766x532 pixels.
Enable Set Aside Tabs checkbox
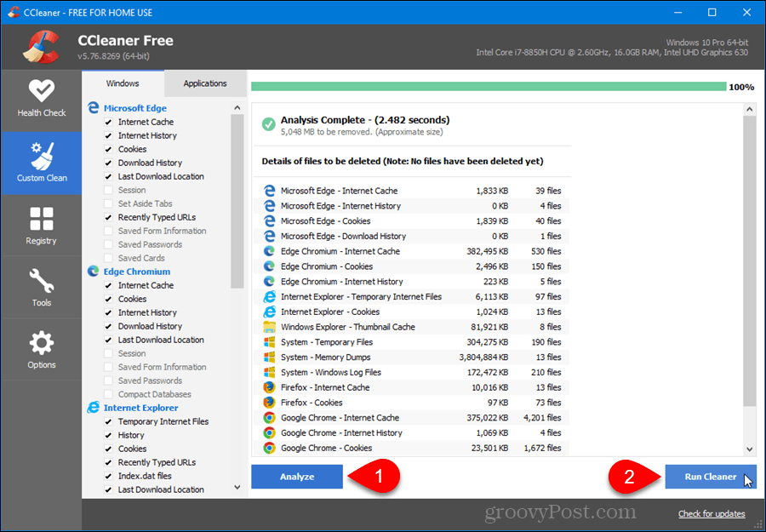coord(108,203)
